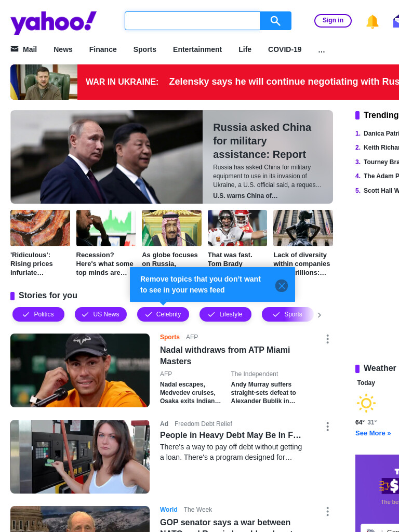Open trending item 4 The Adam Project

[x=381, y=176]
